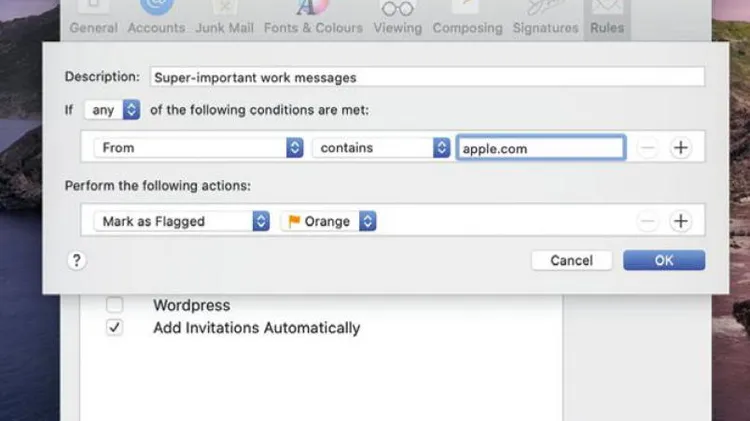The width and height of the screenshot is (750, 421).
Task: Open the help question mark button
Action: pyautogui.click(x=76, y=260)
